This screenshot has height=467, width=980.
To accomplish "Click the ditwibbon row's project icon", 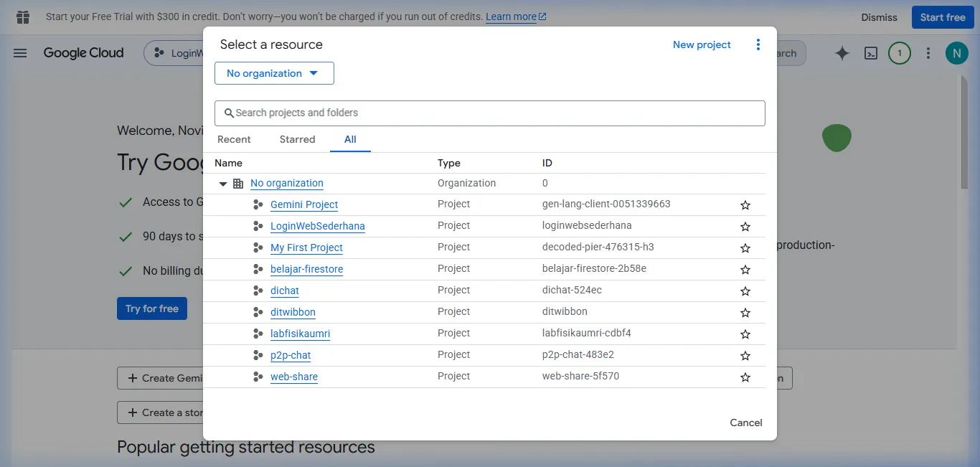I will click(x=258, y=312).
